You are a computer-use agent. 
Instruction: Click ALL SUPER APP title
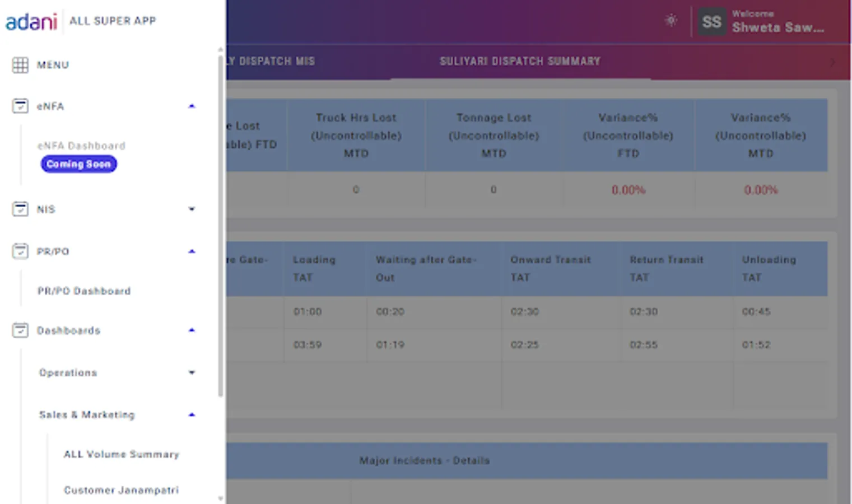113,21
